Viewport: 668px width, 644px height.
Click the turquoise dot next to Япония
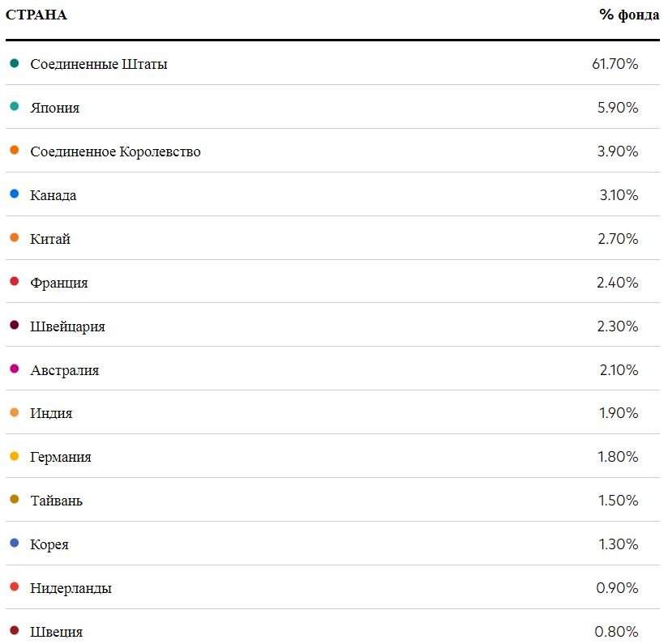[14, 106]
